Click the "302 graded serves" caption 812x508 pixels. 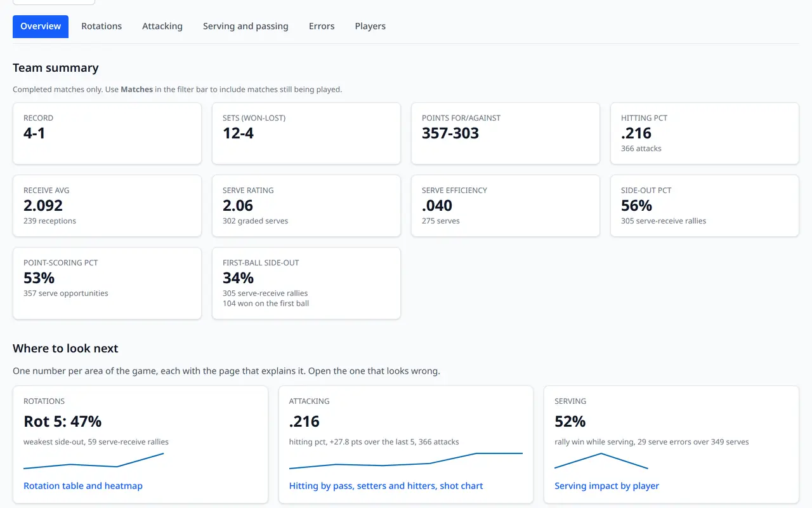255,221
